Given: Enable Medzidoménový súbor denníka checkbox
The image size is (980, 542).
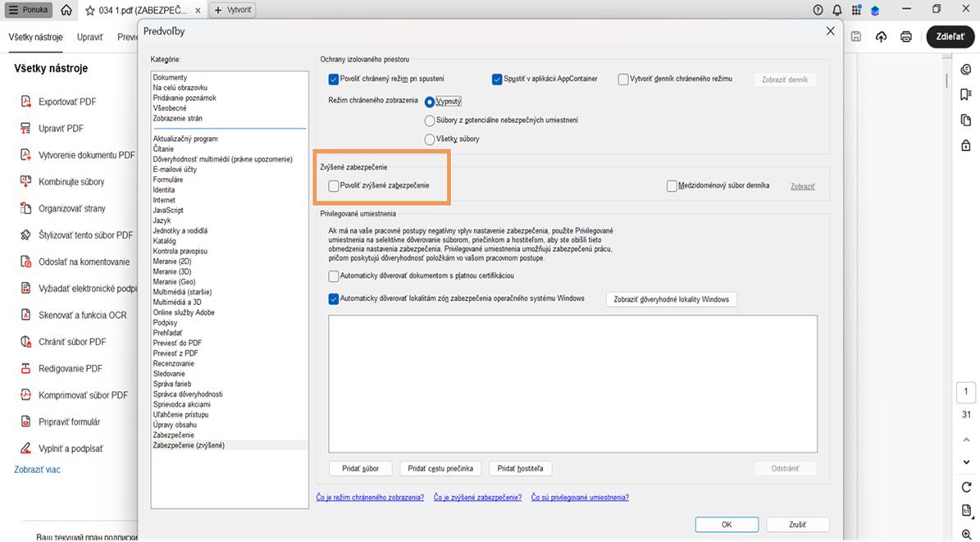Looking at the screenshot, I should pyautogui.click(x=672, y=185).
